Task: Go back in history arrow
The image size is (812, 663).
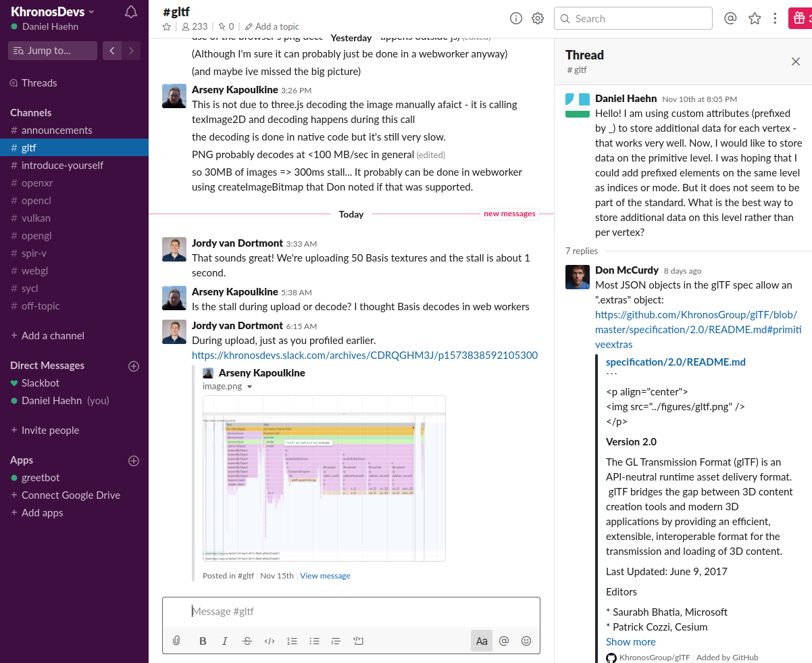Action: tap(112, 50)
